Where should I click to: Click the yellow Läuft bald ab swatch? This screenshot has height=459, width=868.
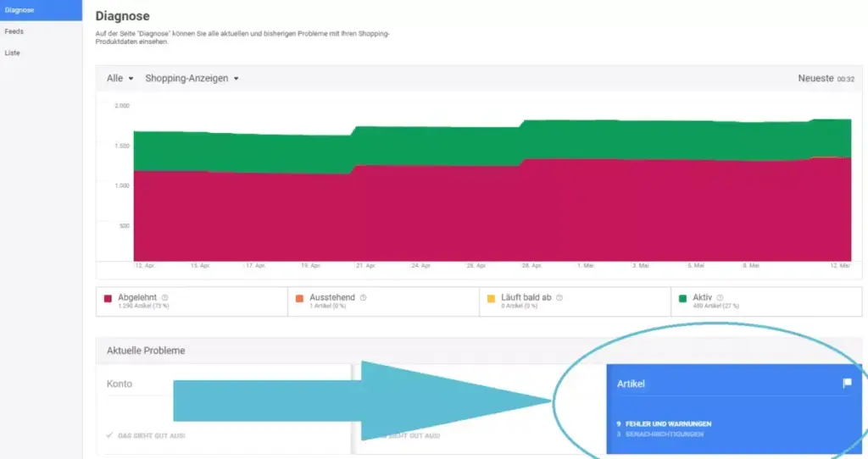point(491,299)
